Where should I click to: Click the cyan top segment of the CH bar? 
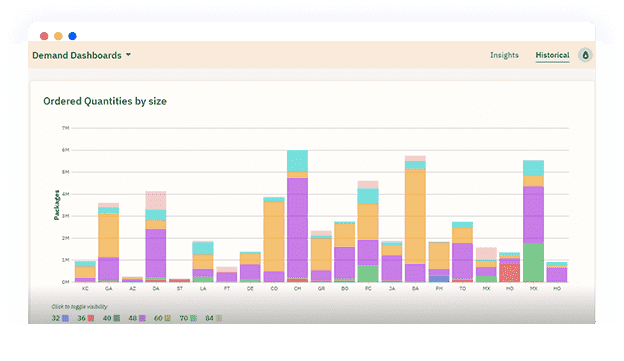[x=297, y=161]
